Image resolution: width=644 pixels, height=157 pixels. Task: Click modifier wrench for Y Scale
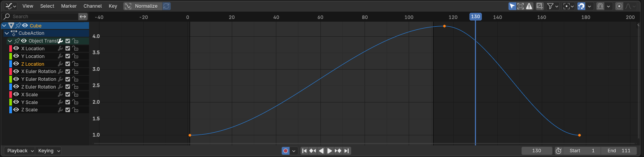60,102
